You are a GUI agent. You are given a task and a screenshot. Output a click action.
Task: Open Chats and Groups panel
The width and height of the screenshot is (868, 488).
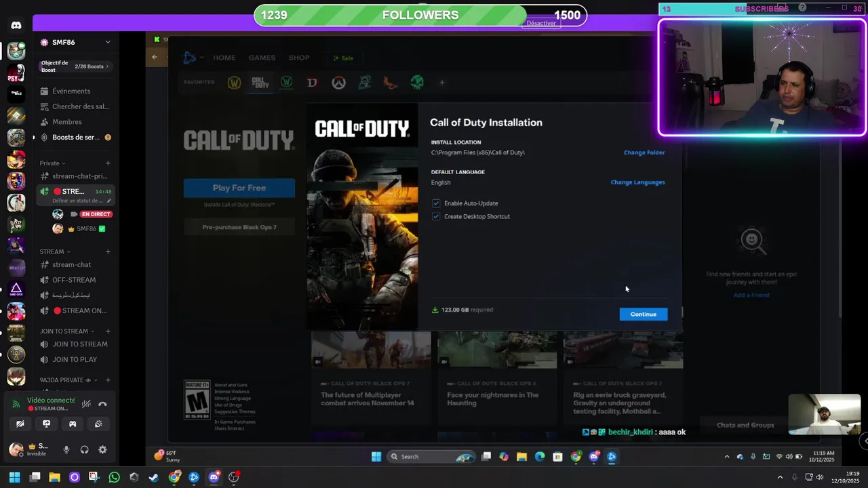(x=745, y=425)
